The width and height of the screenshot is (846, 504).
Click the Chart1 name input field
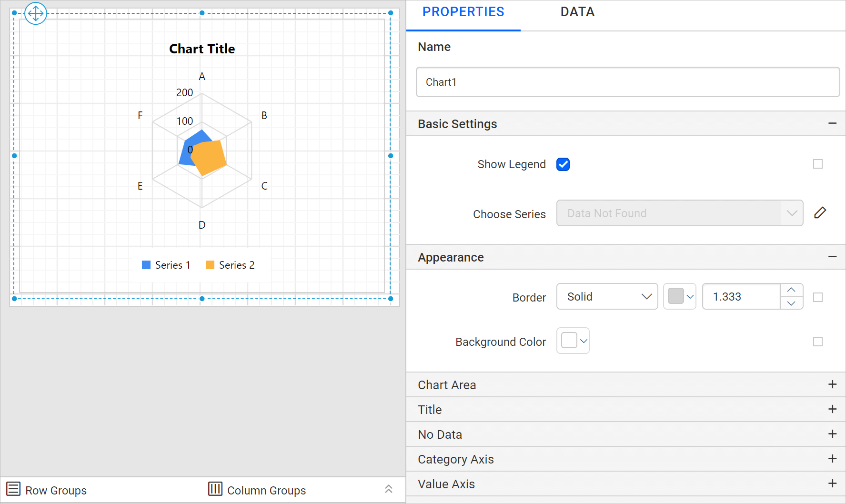pos(628,82)
